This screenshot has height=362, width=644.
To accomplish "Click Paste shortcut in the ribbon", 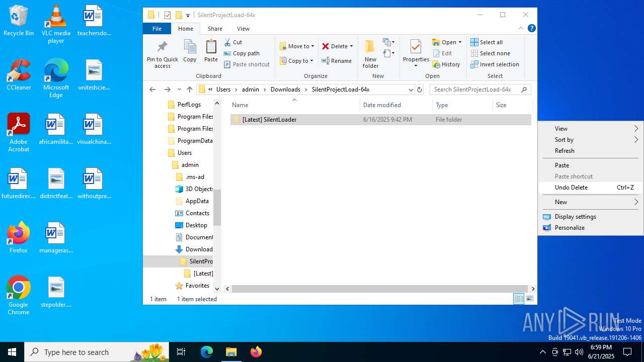I will (x=247, y=64).
